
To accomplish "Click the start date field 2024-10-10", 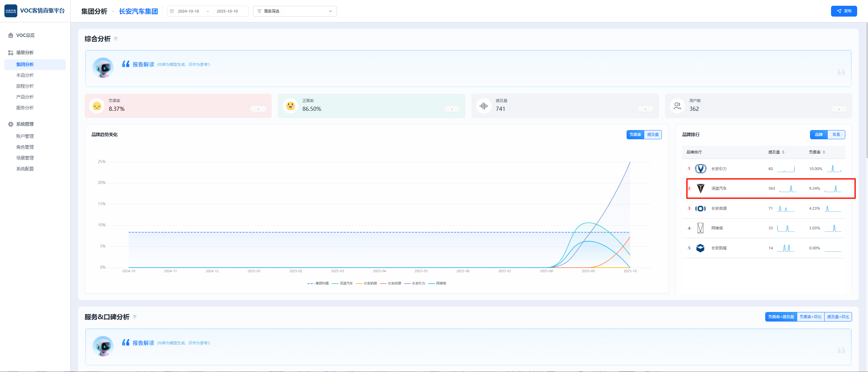I will pos(189,11).
